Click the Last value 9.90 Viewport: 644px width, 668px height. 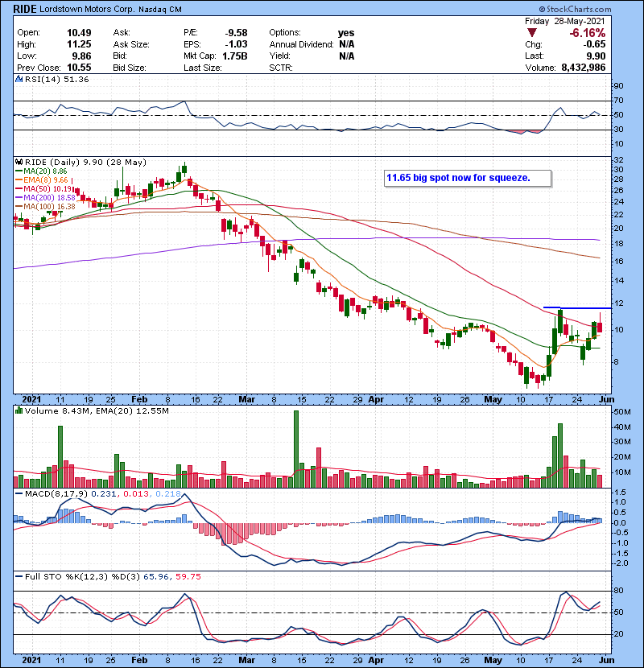(596, 56)
